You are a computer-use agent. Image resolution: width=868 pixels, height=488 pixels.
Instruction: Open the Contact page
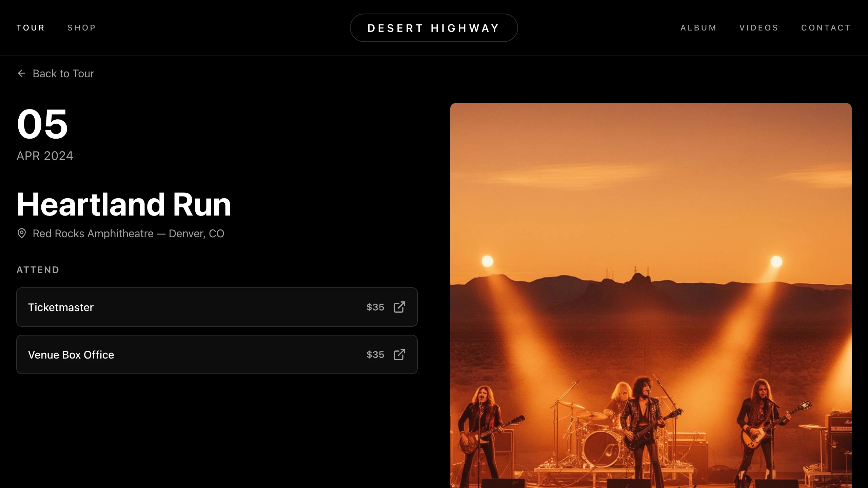click(x=826, y=28)
